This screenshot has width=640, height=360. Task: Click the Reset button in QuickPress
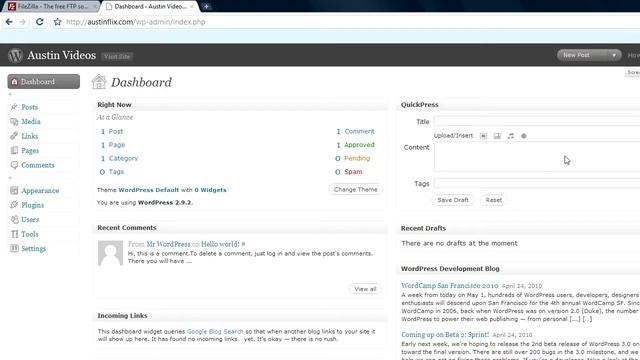pyautogui.click(x=493, y=200)
